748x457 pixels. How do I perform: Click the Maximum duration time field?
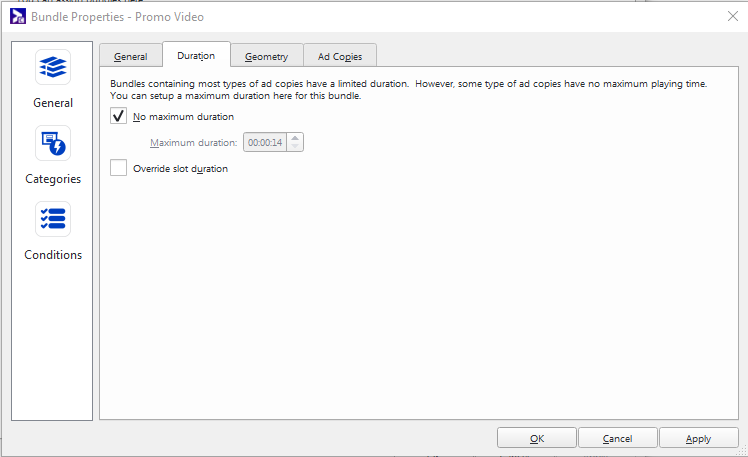(x=265, y=143)
